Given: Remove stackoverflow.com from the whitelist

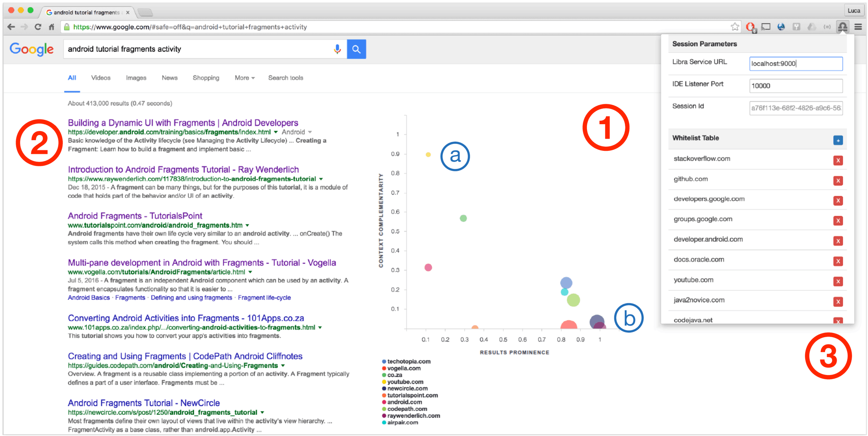Looking at the screenshot, I should 838,160.
